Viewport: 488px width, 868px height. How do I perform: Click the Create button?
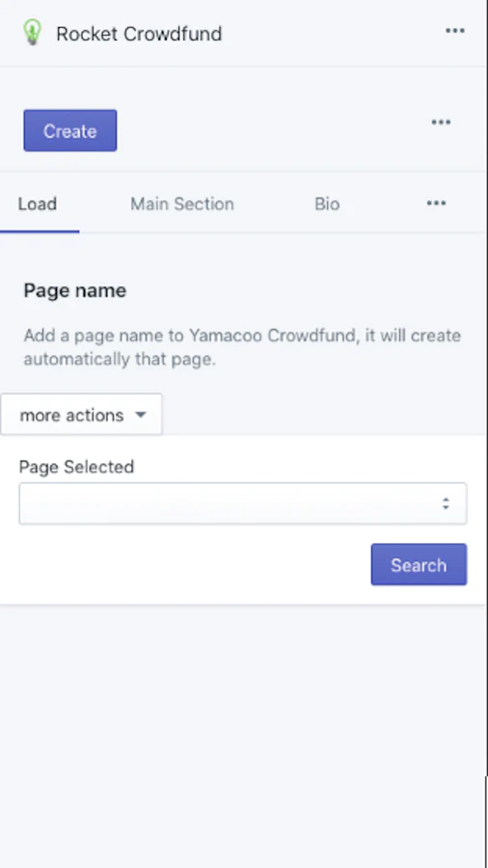[70, 130]
